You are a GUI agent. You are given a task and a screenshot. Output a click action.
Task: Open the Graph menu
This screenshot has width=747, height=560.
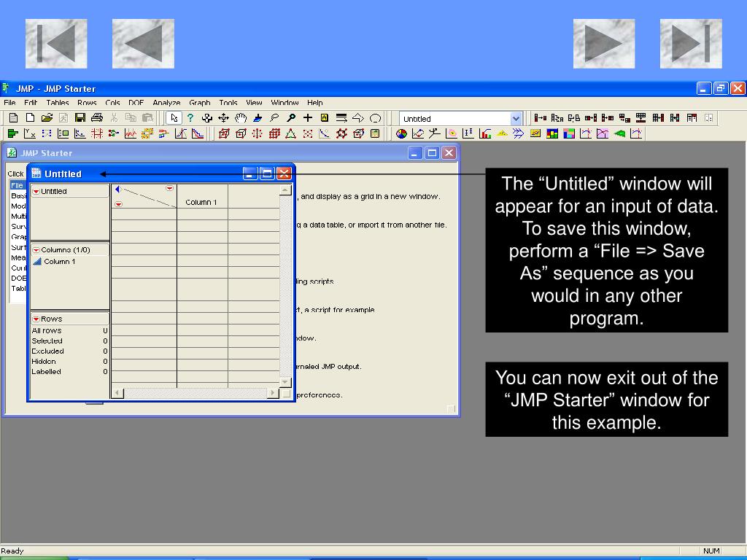coord(200,102)
